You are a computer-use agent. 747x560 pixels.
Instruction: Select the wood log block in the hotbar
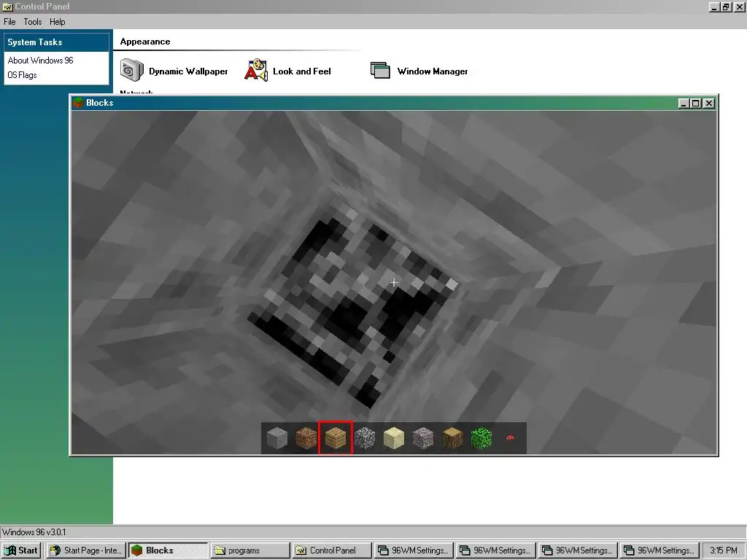pyautogui.click(x=452, y=438)
